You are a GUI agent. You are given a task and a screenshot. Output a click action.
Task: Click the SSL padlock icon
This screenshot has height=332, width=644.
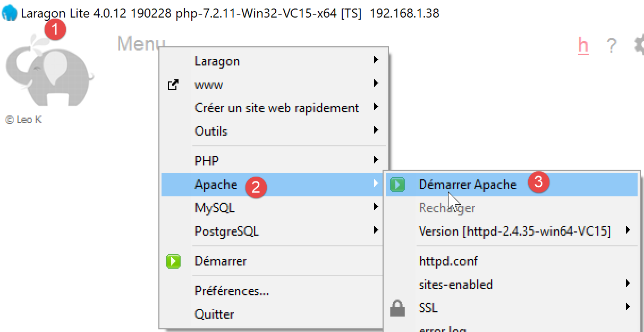pyautogui.click(x=397, y=308)
